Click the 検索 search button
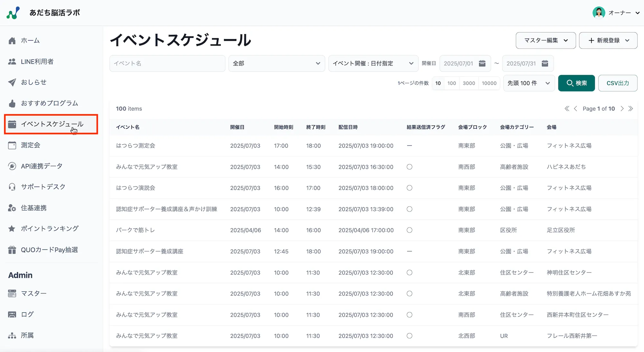This screenshot has width=644, height=352. (576, 83)
